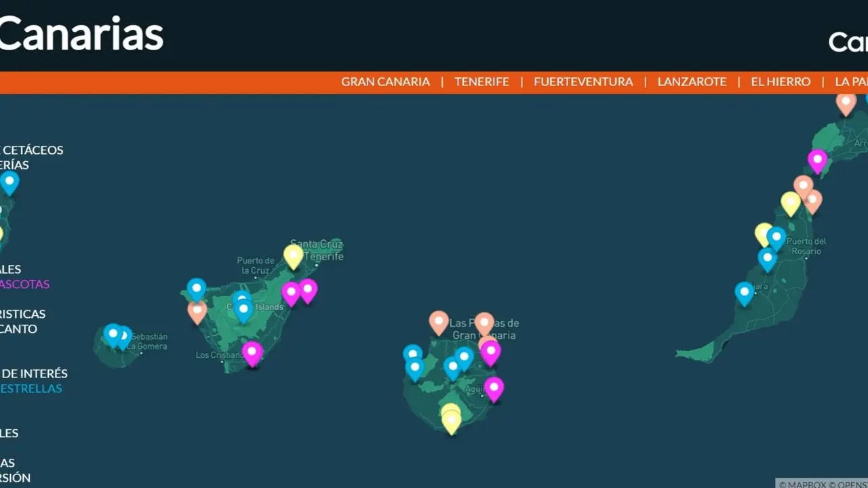Click the DE INTERÉS legend text
This screenshot has width=868, height=488.
(34, 373)
